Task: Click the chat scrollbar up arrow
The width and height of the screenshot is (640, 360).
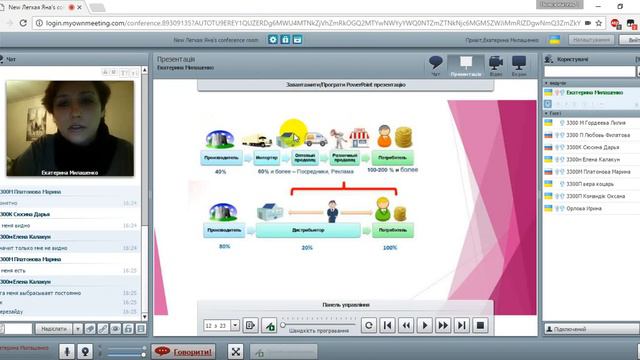Action: pyautogui.click(x=144, y=70)
